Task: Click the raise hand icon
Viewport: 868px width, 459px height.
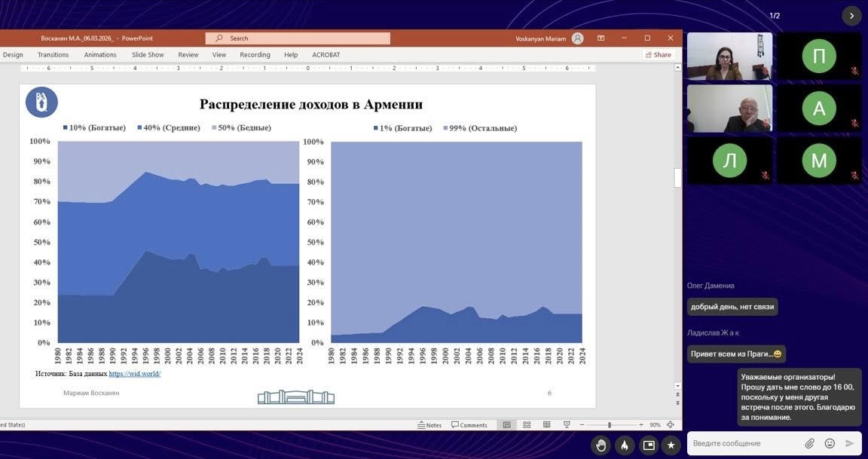Action: point(601,445)
